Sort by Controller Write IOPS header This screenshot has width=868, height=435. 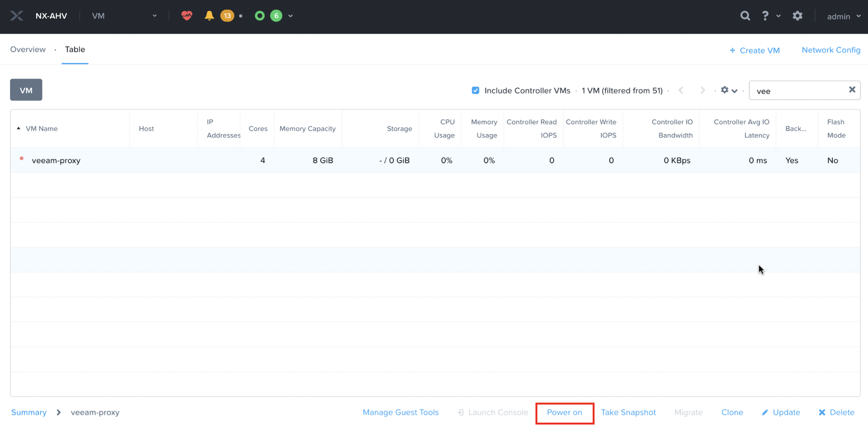click(591, 129)
